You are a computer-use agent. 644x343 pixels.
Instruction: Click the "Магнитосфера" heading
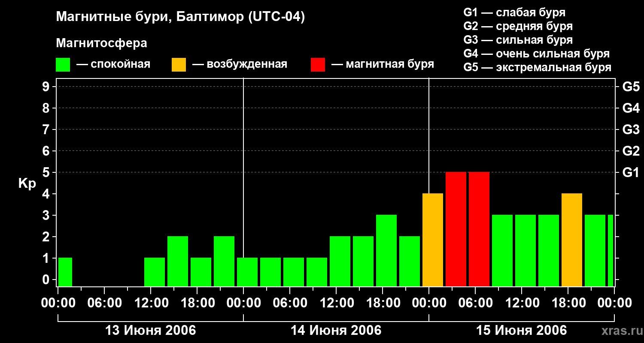coord(101,43)
